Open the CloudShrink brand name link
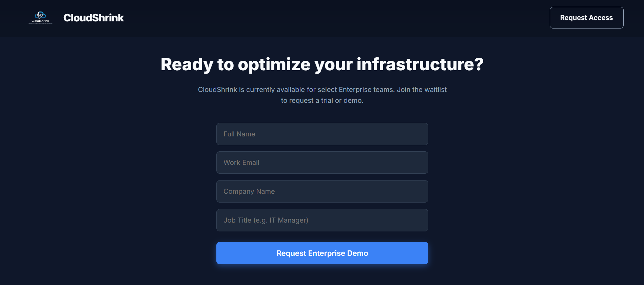 click(x=94, y=18)
